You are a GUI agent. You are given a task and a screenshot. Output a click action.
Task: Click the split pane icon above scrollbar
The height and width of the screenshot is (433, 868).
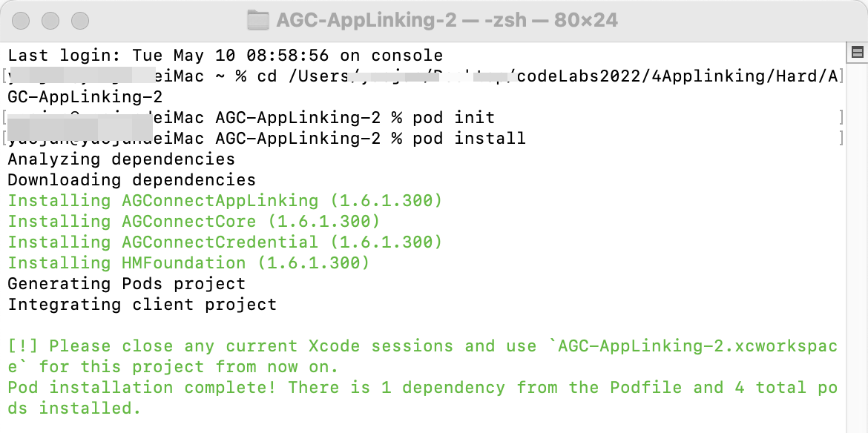(858, 53)
